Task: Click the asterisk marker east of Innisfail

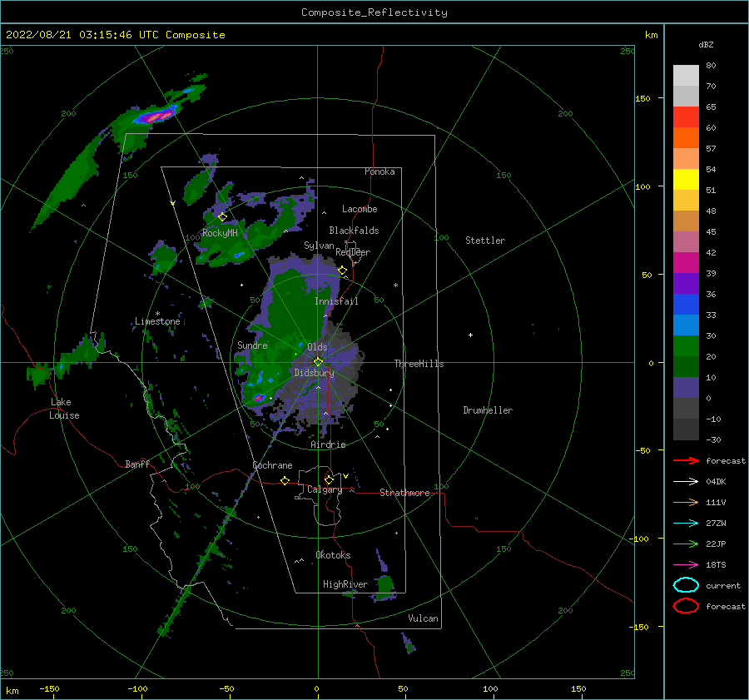Action: coord(395,285)
